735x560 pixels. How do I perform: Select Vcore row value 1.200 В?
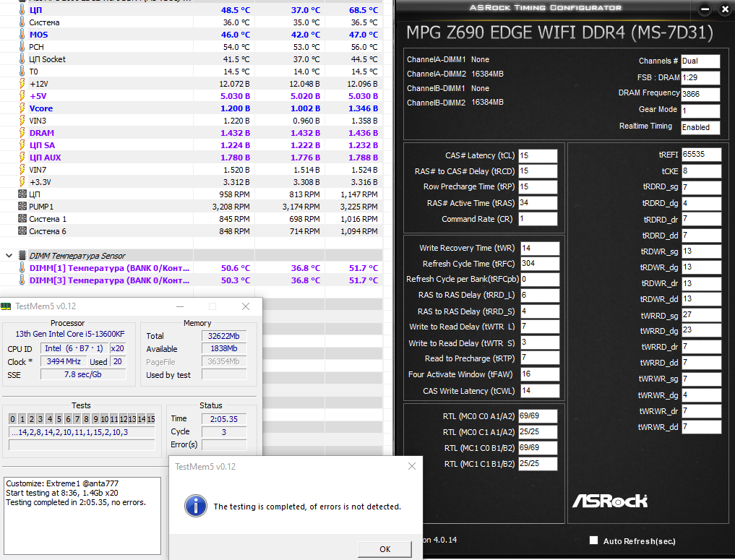[235, 108]
